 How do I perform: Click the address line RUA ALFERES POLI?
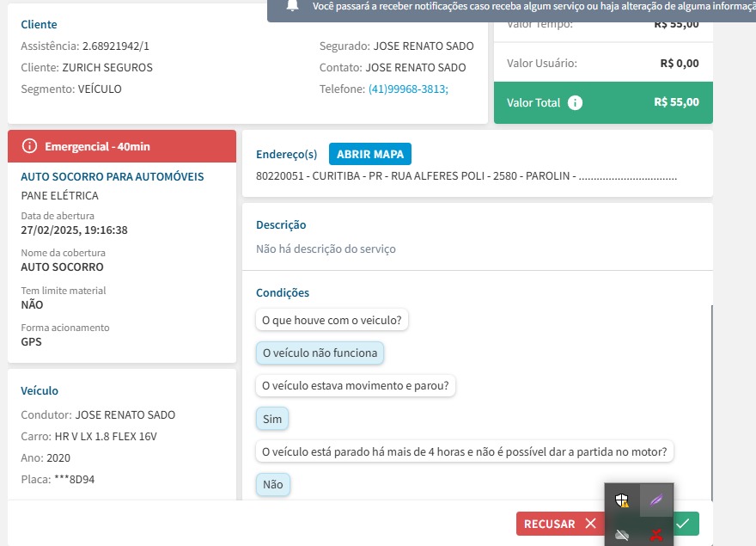(x=466, y=176)
